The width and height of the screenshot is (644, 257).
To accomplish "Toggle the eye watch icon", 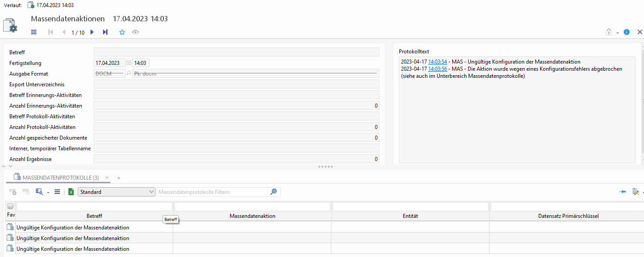I will click(135, 32).
